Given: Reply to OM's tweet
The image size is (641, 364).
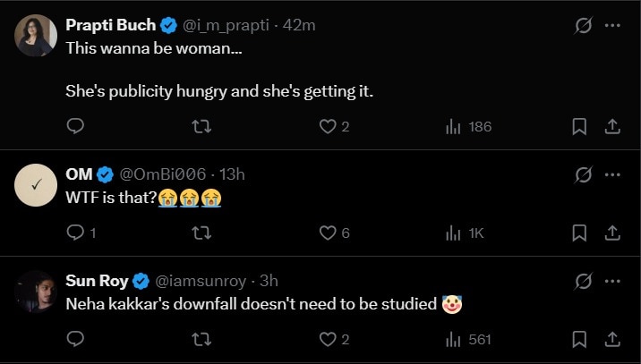Looking at the screenshot, I should coord(75,233).
